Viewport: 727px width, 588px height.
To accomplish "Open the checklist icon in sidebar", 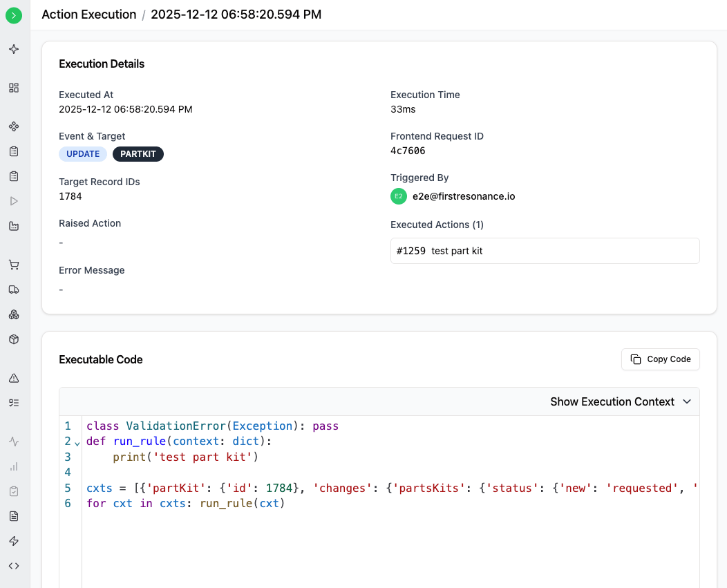I will pyautogui.click(x=14, y=403).
